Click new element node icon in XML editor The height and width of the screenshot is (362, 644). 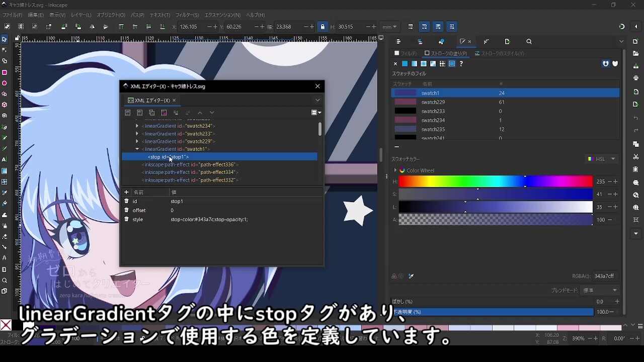click(x=128, y=113)
